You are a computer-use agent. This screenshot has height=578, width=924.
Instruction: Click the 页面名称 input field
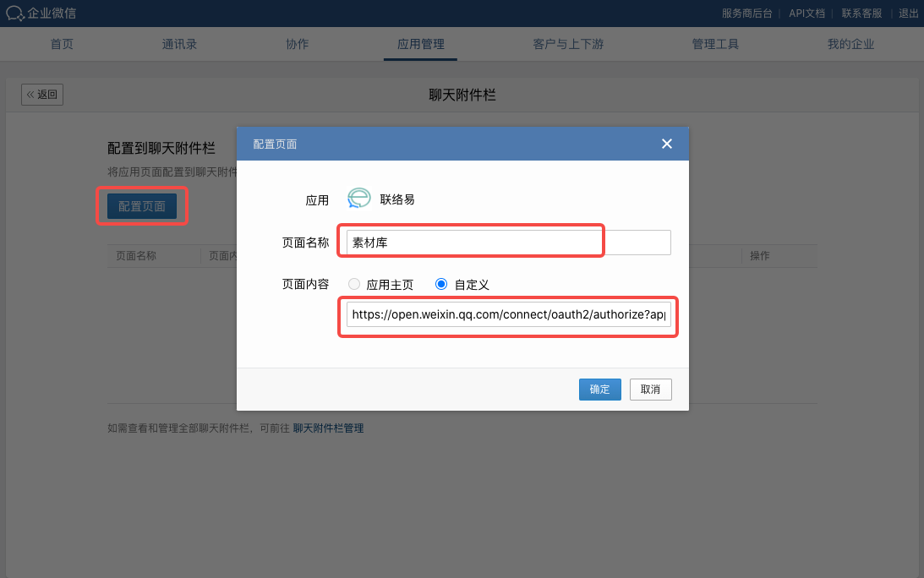[508, 243]
